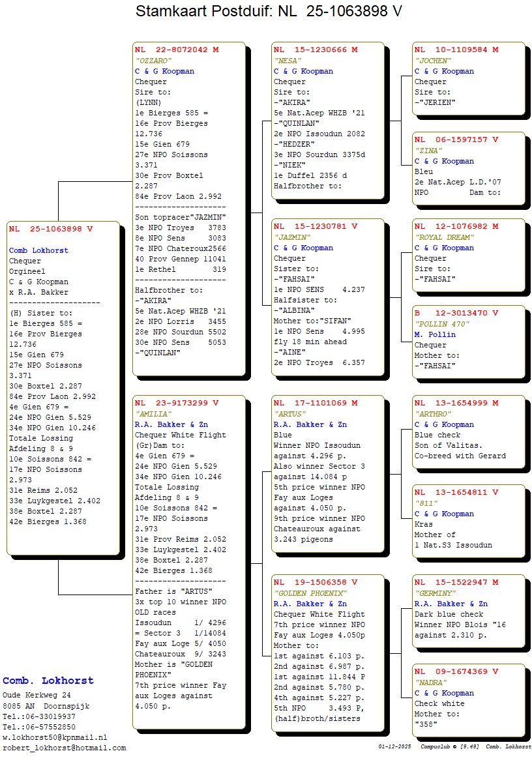Click the robert_lokhorst@hotmail.com email address
Viewport: 532px width, 764px height.
tap(64, 748)
